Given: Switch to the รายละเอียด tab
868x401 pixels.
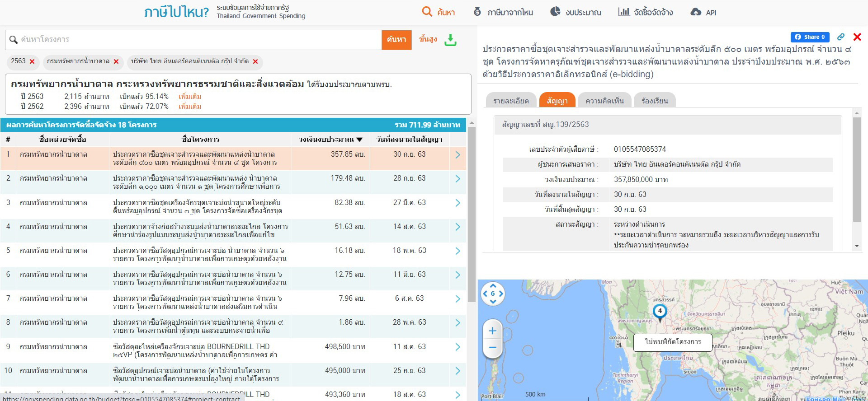Looking at the screenshot, I should pyautogui.click(x=511, y=101).
